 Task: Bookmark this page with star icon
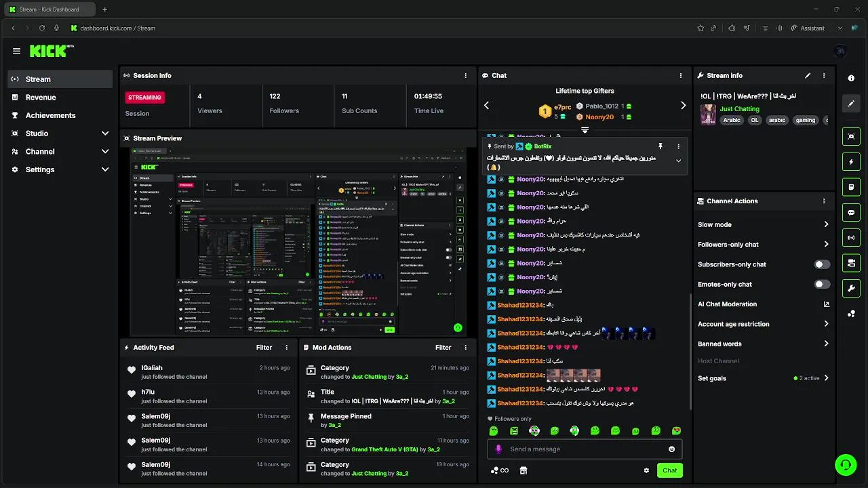click(701, 28)
